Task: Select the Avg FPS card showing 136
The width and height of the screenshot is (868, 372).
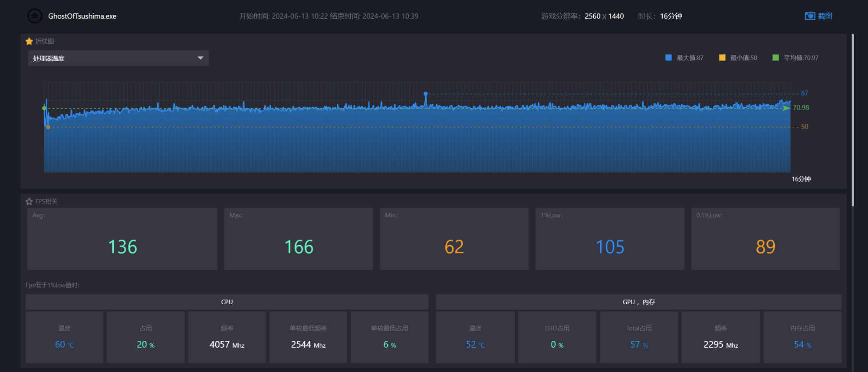Action: click(x=122, y=239)
